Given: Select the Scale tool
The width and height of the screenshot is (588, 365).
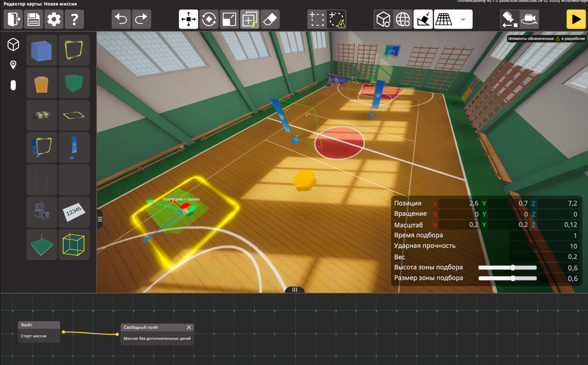Looking at the screenshot, I should 229,19.
